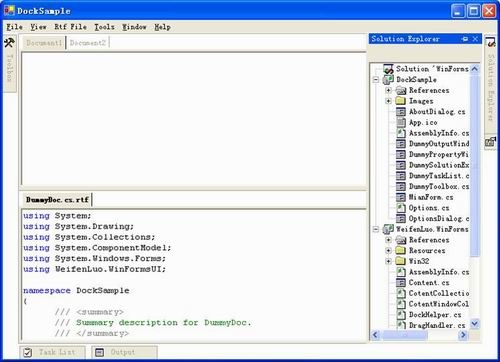The width and height of the screenshot is (500, 362).
Task: Expand WeifenLuo References node
Action: point(388,240)
